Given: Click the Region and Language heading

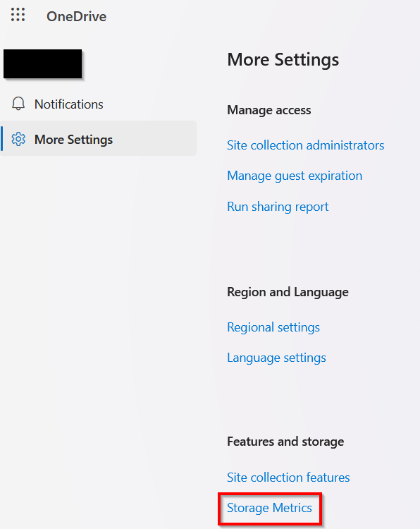Looking at the screenshot, I should coord(288,292).
